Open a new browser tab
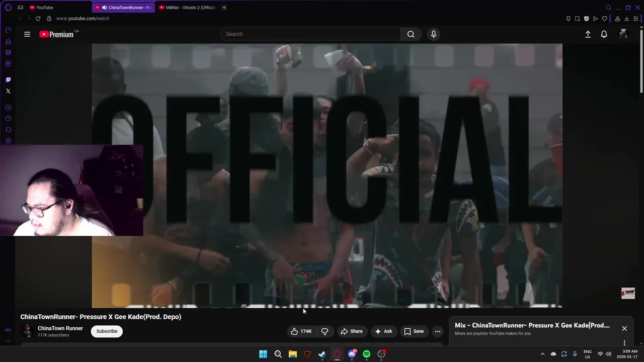Screen dimensions: 644x362 (x=224, y=8)
